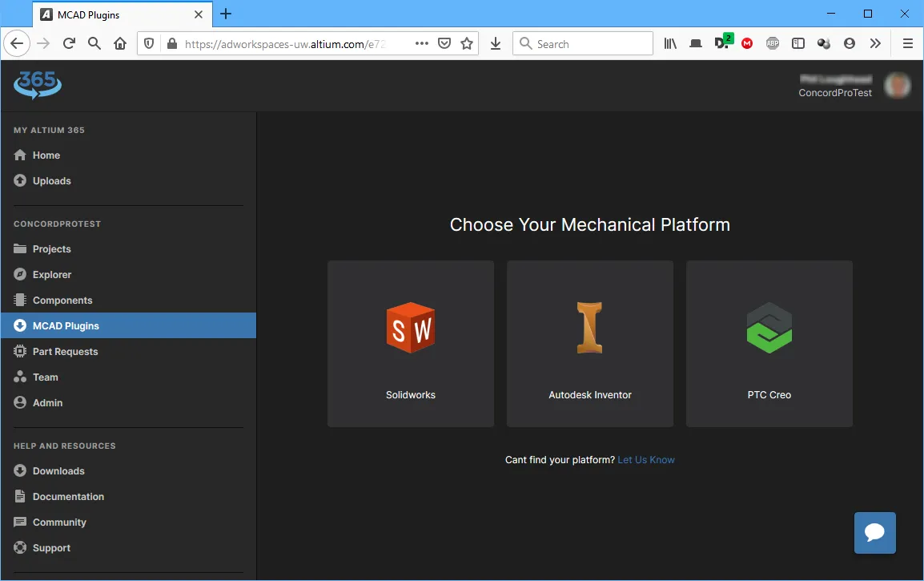
Task: Open Part Requests from the sidebar
Action: (65, 352)
